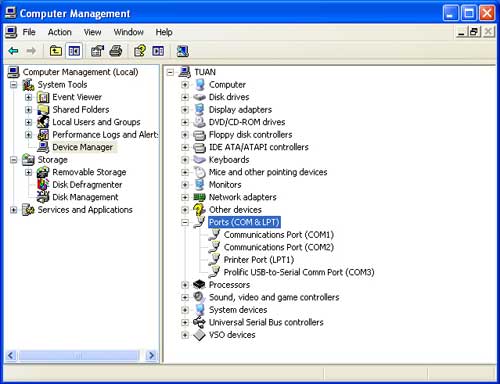Expand Display adapters category
This screenshot has width=500, height=384.
pyautogui.click(x=185, y=110)
